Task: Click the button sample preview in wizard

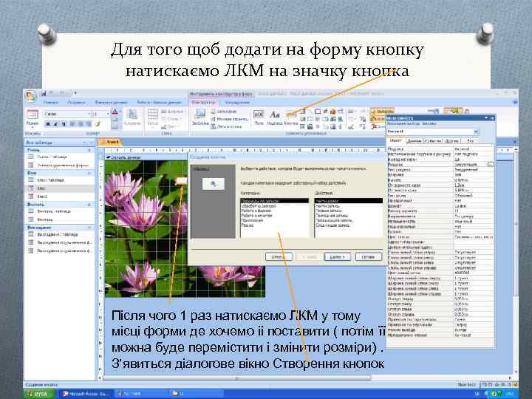Action: [x=214, y=184]
